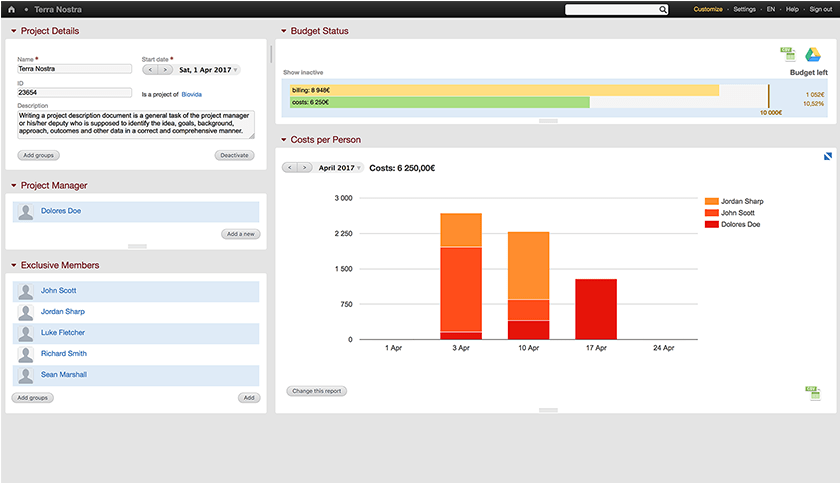Open Customize in the top menu
Screen dimensions: 840x483
click(707, 9)
